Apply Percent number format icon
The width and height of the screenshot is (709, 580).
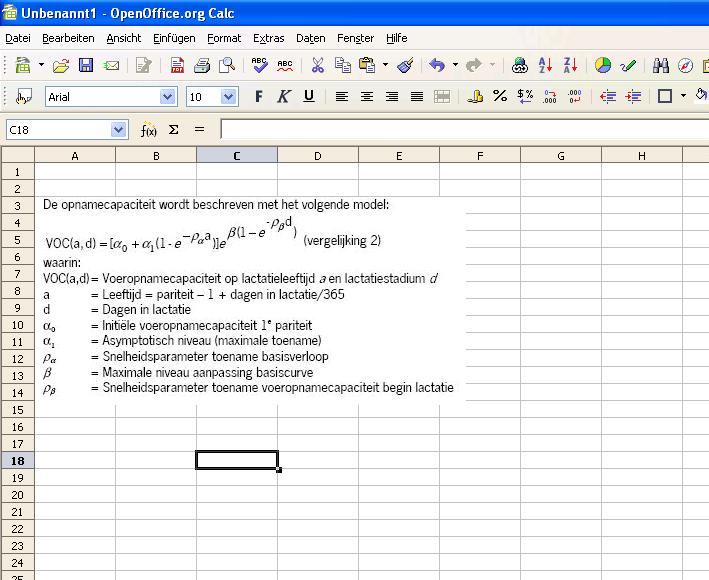coord(500,96)
